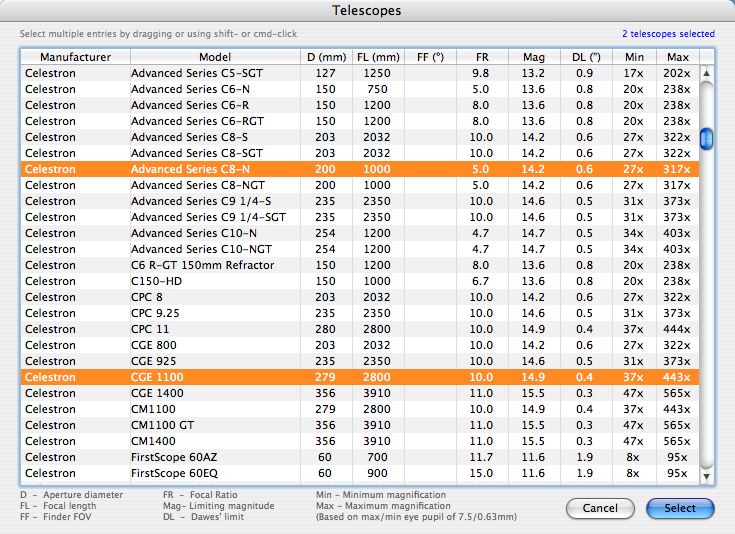Select the Advanced Series C10-NGT row
Viewport: 735px width, 534px height.
click(360, 249)
